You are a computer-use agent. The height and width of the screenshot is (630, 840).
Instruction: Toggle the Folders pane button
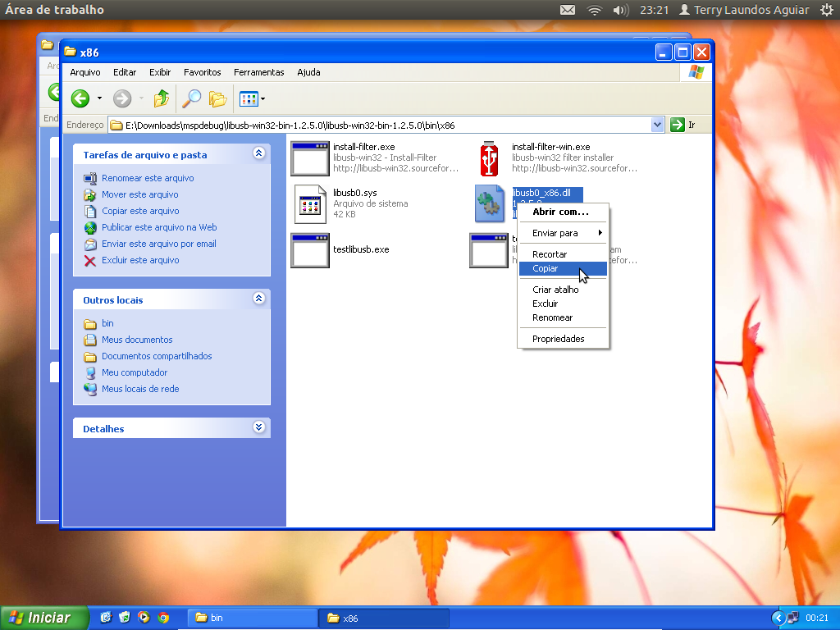217,98
